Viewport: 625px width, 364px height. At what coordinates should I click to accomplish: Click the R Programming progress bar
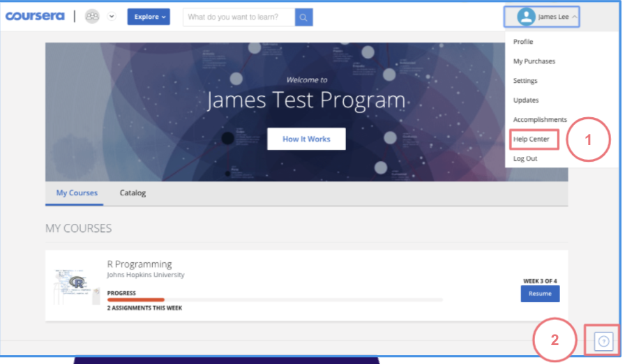pyautogui.click(x=275, y=299)
